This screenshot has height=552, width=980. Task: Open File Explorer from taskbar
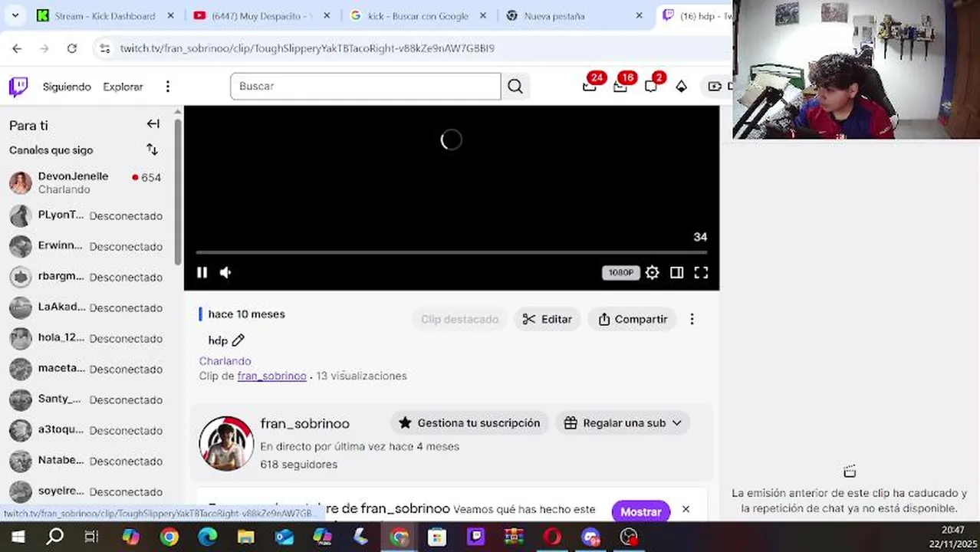[x=245, y=537]
